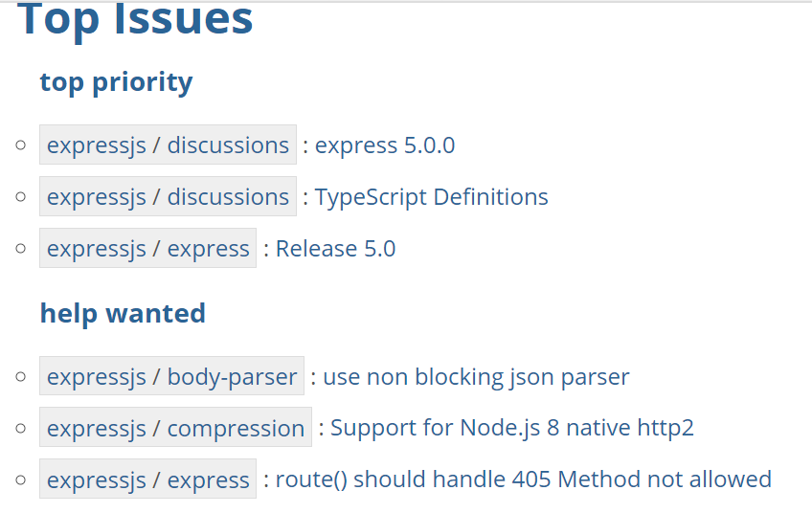Open 'use non blocking json parser' issue
This screenshot has height=513, width=812.
pos(476,377)
